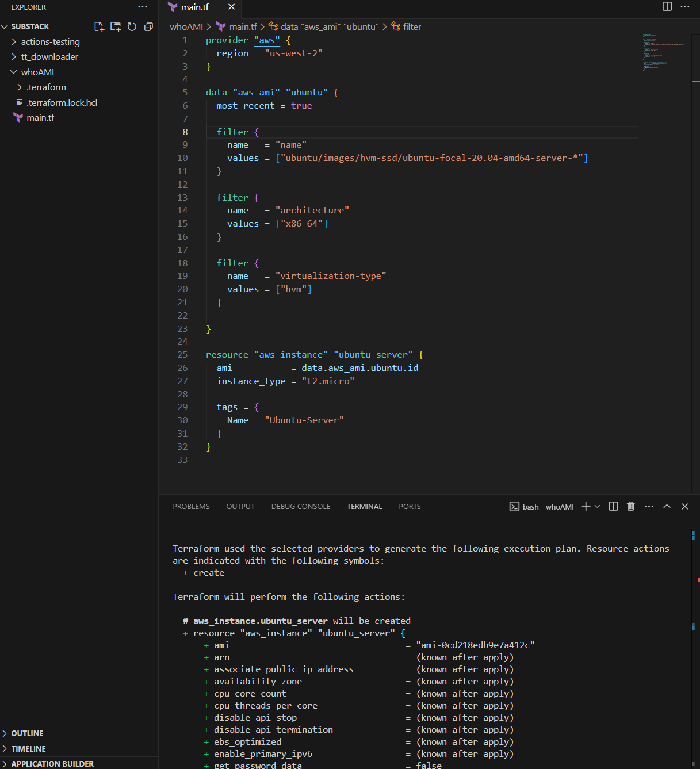The image size is (700, 769).
Task: Click the New Folder icon in Explorer
Action: (116, 26)
